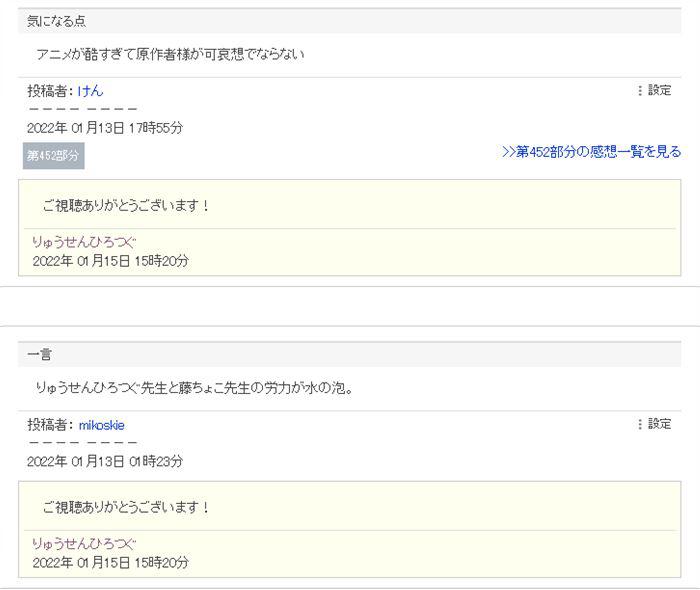
Task: Click the gray 第452部分 badge
Action: pyautogui.click(x=53, y=155)
